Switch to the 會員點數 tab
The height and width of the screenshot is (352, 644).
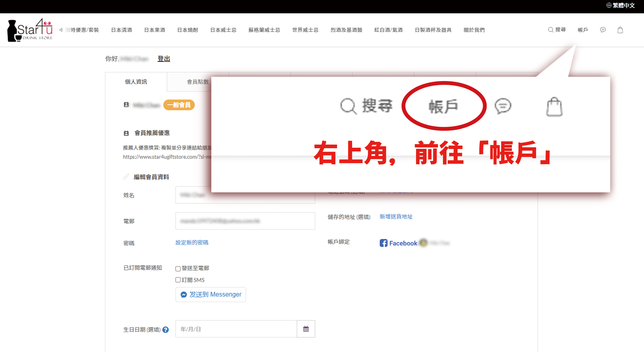click(198, 82)
